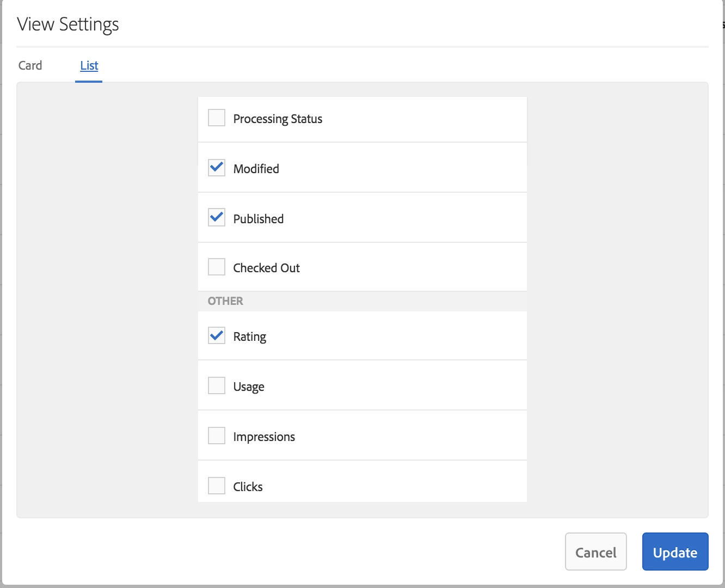Tick the Clicks checkbox

[x=217, y=486]
